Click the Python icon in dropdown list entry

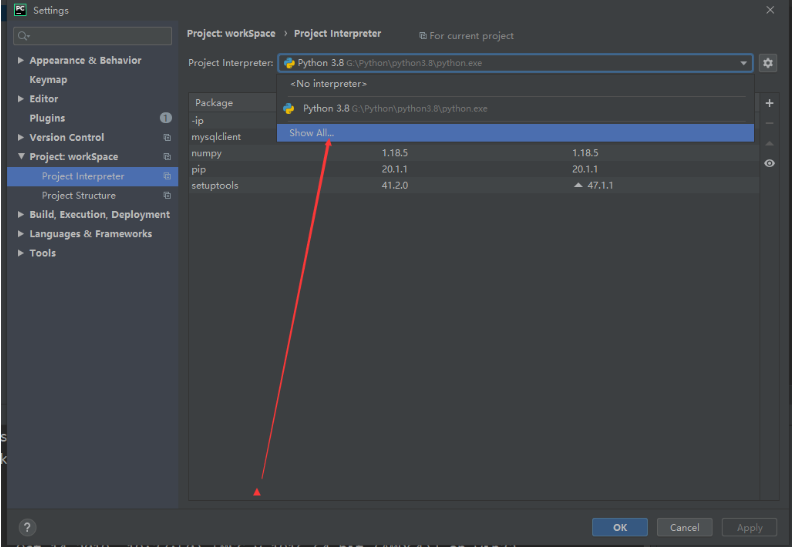(x=289, y=109)
